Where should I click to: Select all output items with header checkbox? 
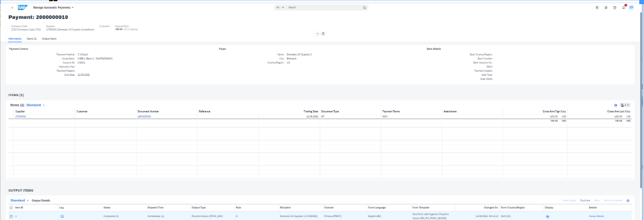point(11,208)
